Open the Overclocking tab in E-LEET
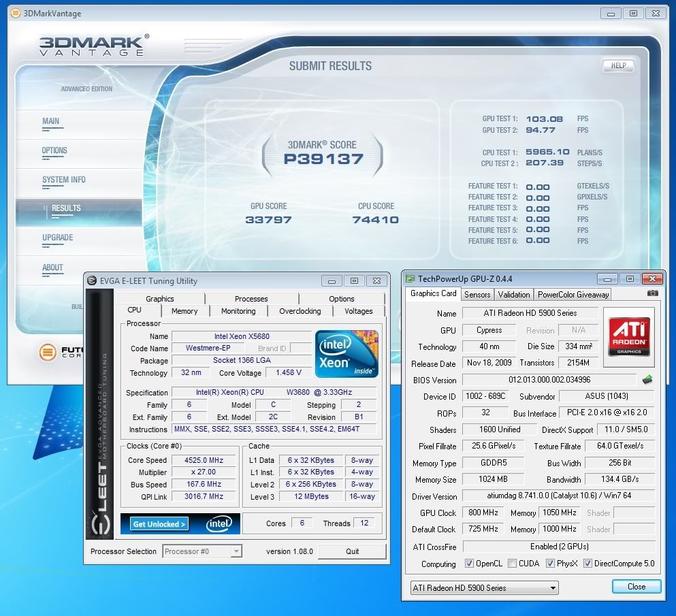The image size is (676, 616). click(300, 311)
